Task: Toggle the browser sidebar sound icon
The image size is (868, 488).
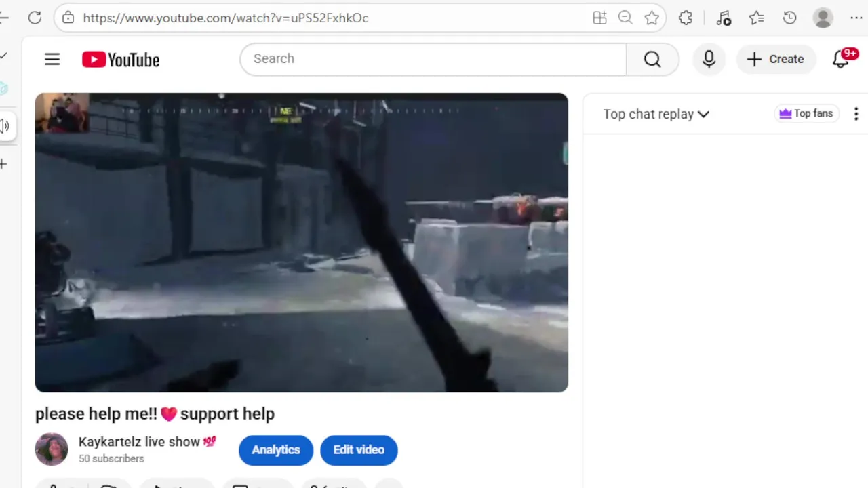Action: point(5,125)
